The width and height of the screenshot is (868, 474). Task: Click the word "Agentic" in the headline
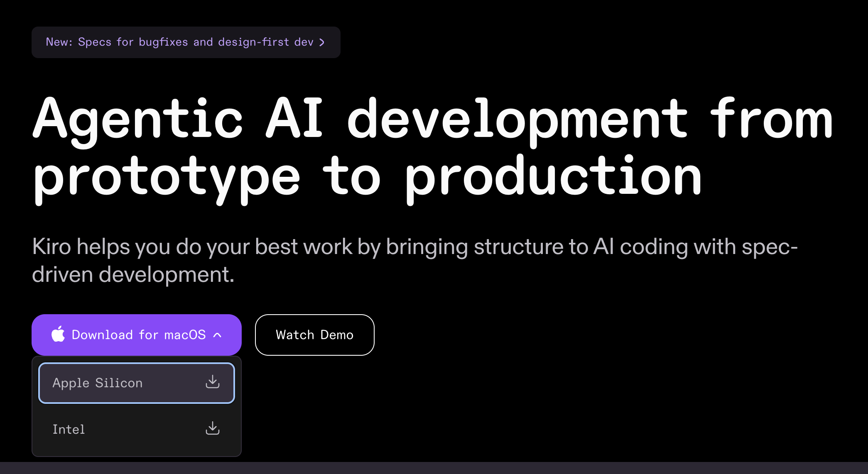click(x=137, y=119)
